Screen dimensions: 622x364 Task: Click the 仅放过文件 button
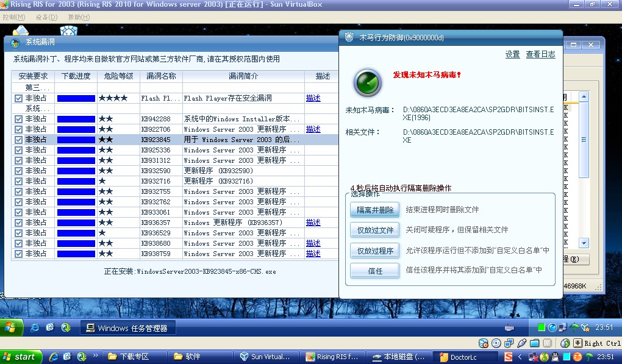pyautogui.click(x=375, y=230)
